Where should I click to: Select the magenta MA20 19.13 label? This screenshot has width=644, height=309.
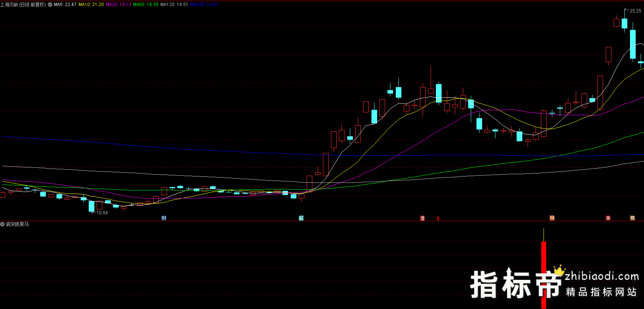pos(118,5)
